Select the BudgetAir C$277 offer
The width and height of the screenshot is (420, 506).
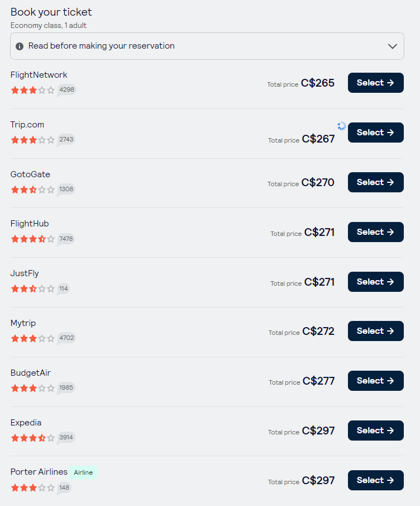click(375, 381)
